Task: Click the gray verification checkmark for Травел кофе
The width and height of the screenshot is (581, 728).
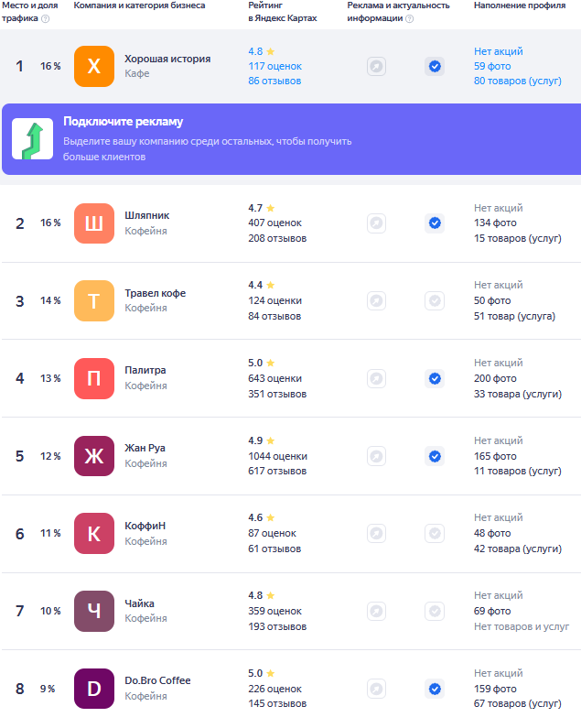Action: click(x=435, y=300)
